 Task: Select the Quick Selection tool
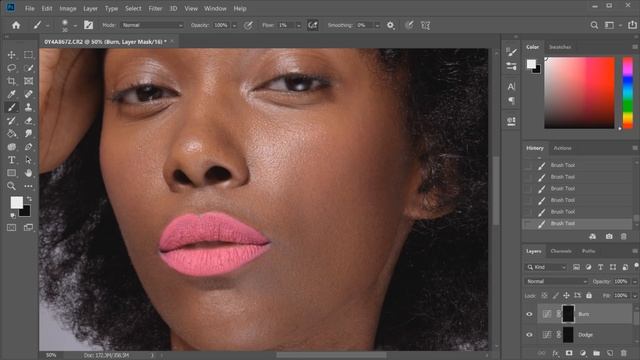[28, 68]
